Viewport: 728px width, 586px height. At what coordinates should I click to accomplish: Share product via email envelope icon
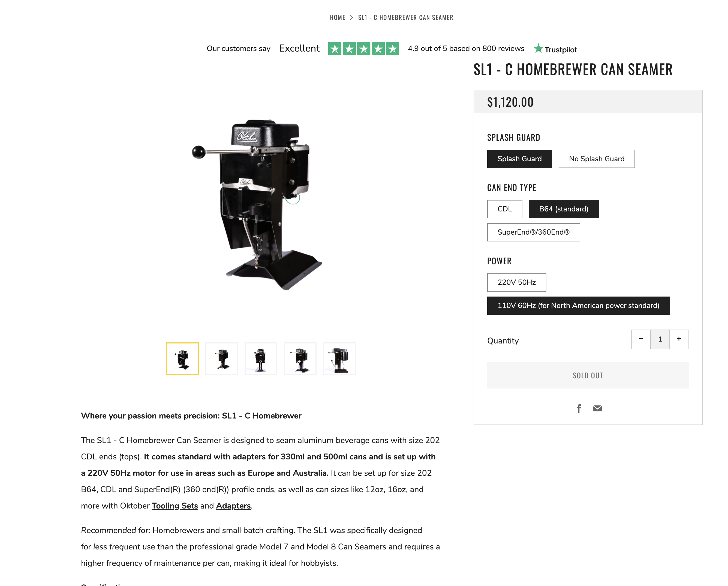pyautogui.click(x=597, y=408)
